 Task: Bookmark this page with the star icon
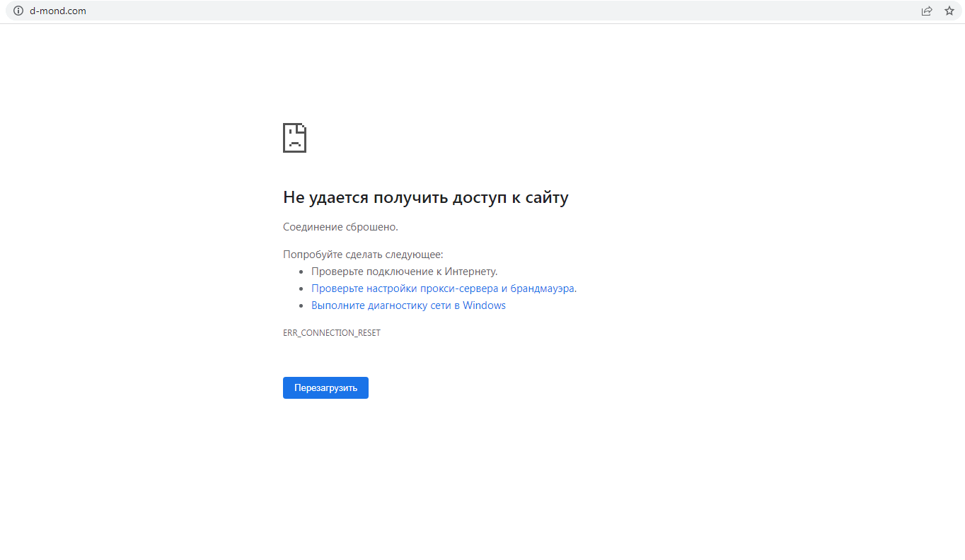pos(949,11)
